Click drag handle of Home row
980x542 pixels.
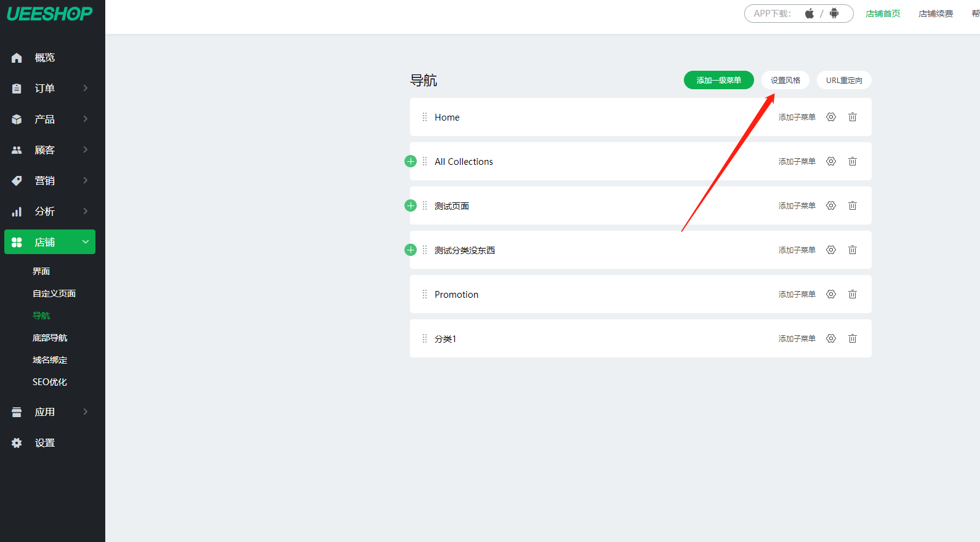click(425, 117)
